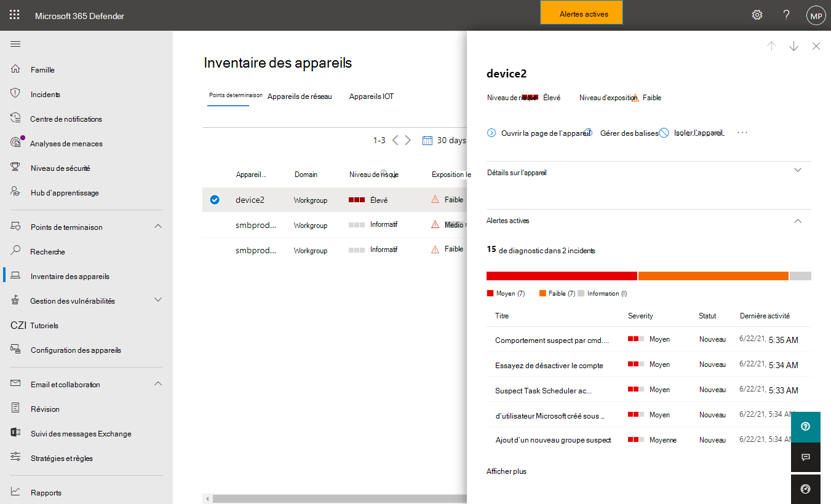This screenshot has width=831, height=504.
Task: Click the Révision document icon
Action: (x=16, y=409)
